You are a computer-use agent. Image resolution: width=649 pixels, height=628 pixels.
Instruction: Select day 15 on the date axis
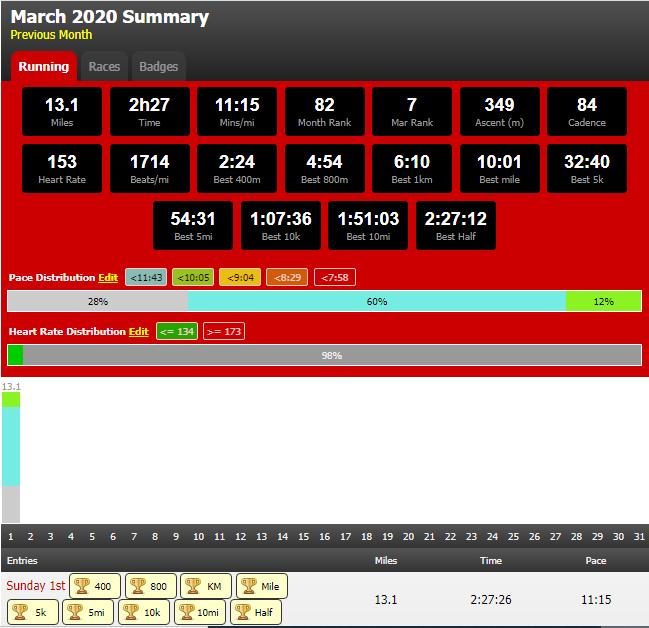click(303, 537)
